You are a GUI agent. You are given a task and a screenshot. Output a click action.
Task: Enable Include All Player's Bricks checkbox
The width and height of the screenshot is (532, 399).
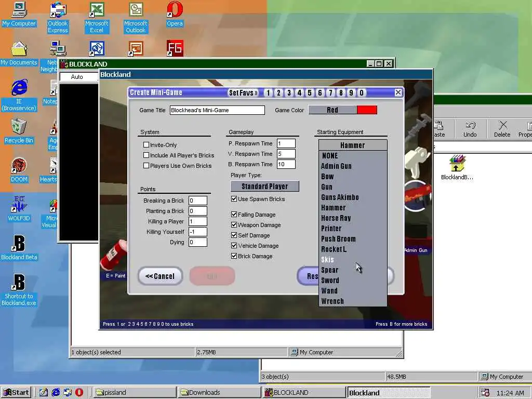coord(146,155)
